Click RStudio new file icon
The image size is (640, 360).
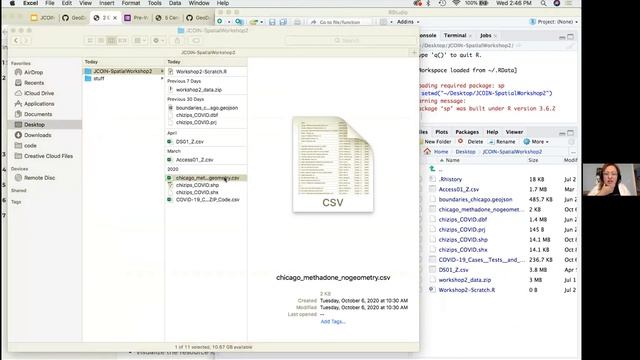tap(220, 21)
